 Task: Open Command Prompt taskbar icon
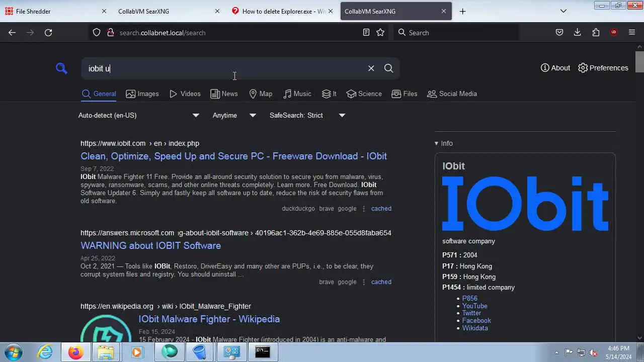tap(262, 352)
